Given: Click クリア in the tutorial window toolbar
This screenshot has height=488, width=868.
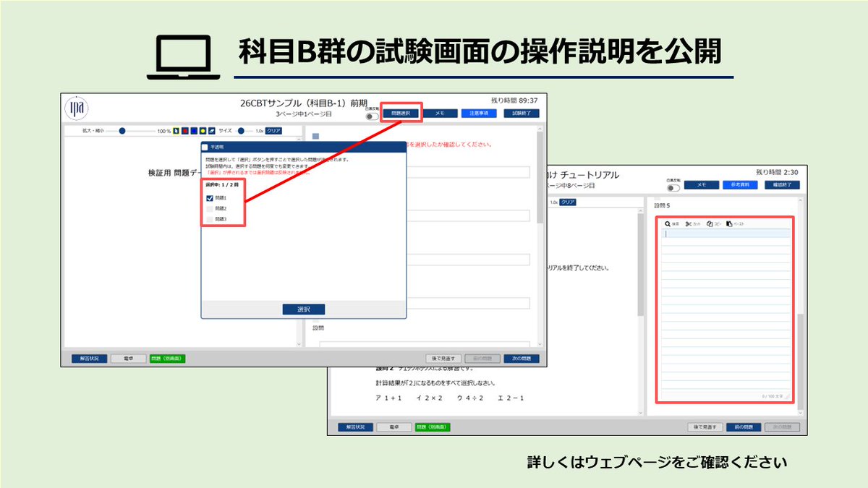Looking at the screenshot, I should coord(568,202).
